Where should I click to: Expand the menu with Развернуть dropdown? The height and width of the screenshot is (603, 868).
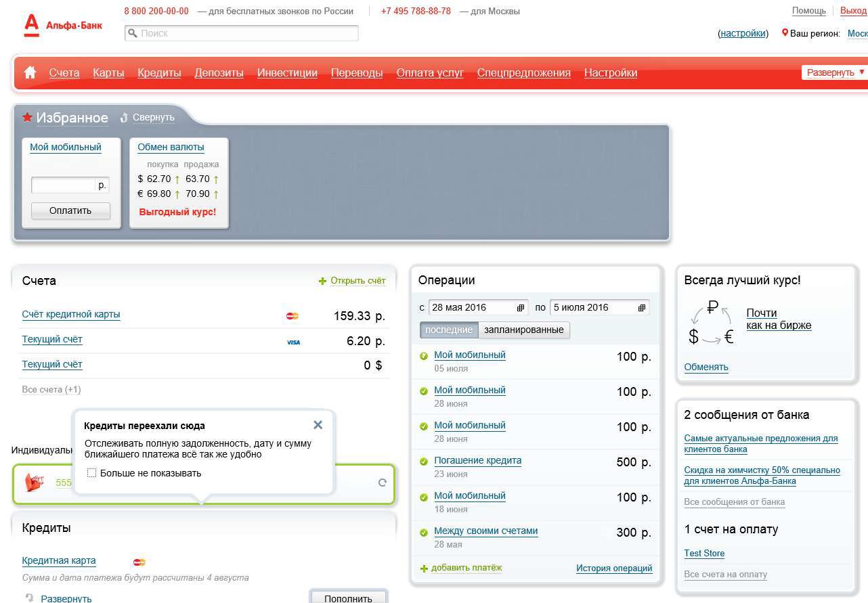836,72
